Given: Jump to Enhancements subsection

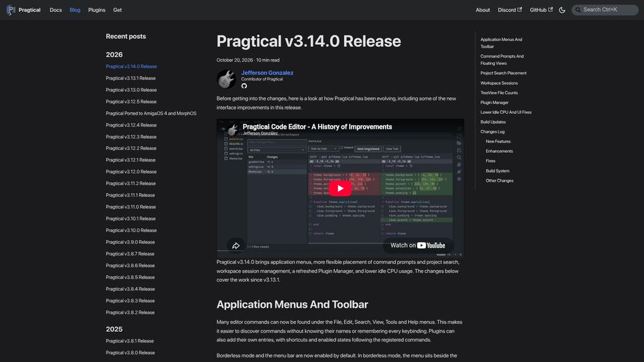Looking at the screenshot, I should click(499, 151).
